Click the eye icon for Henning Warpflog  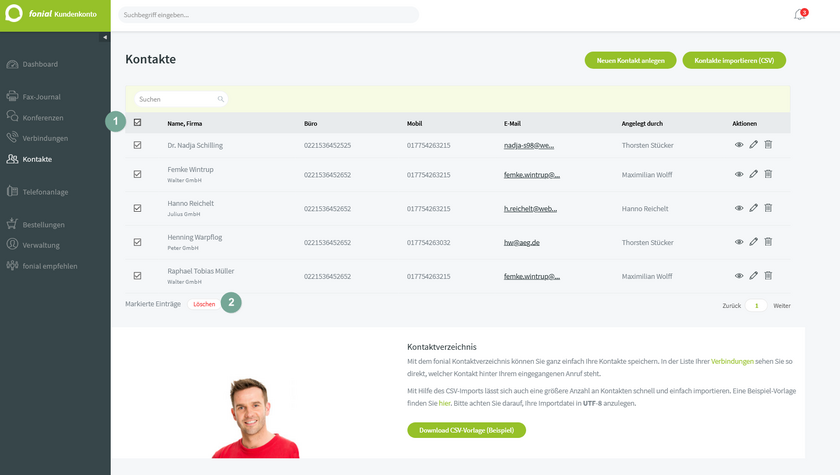[739, 242]
